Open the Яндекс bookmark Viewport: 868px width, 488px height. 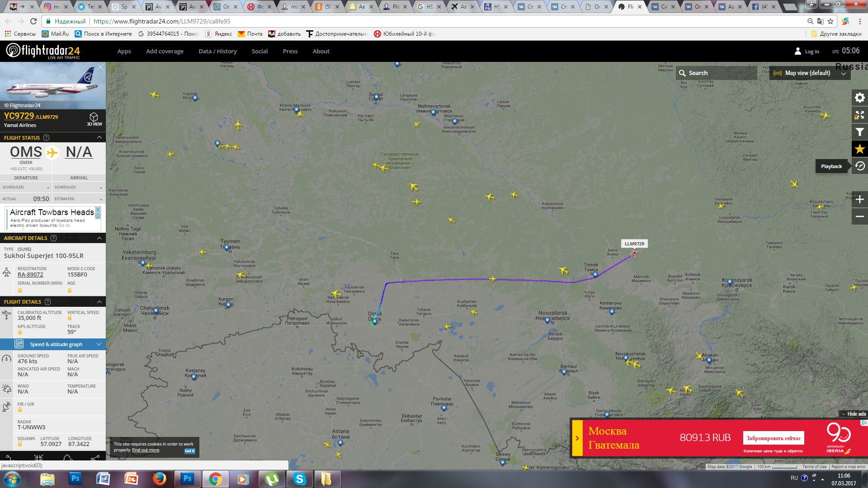click(219, 34)
